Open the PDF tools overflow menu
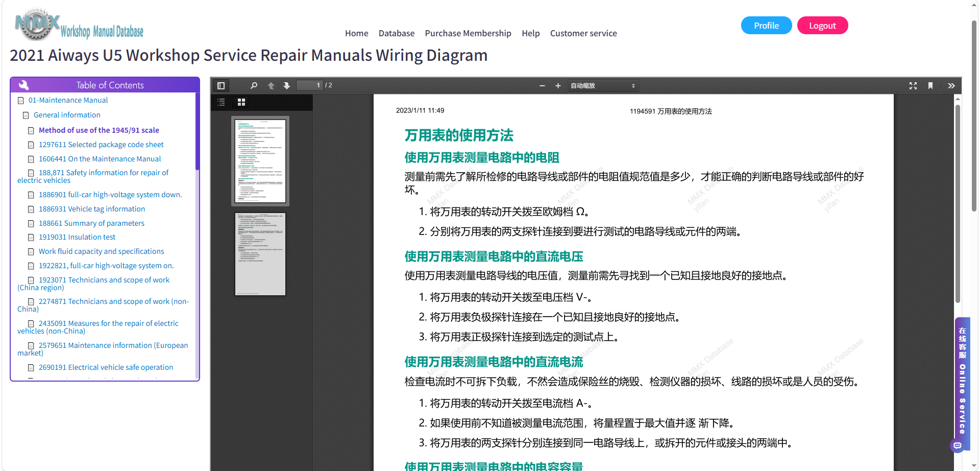 coord(951,86)
